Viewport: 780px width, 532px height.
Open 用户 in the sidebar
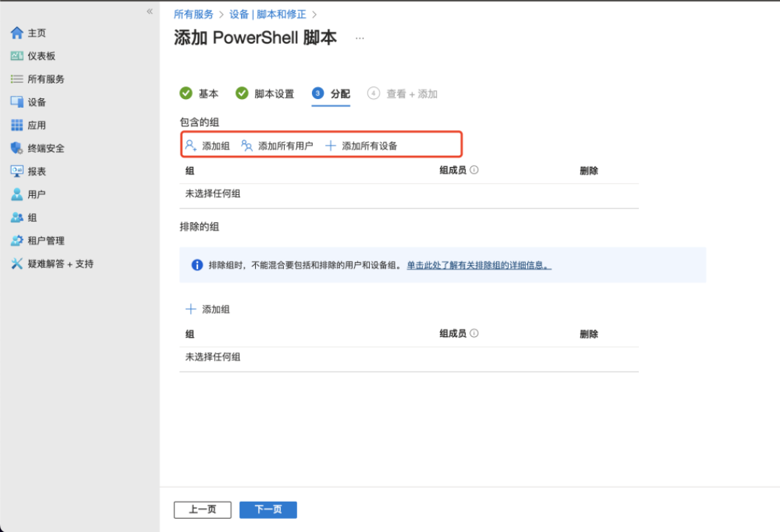tap(37, 194)
